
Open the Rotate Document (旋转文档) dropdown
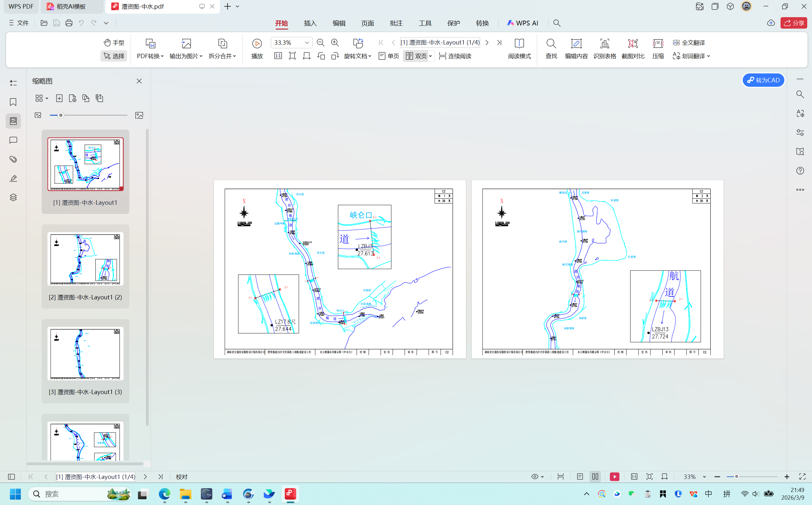click(x=358, y=56)
